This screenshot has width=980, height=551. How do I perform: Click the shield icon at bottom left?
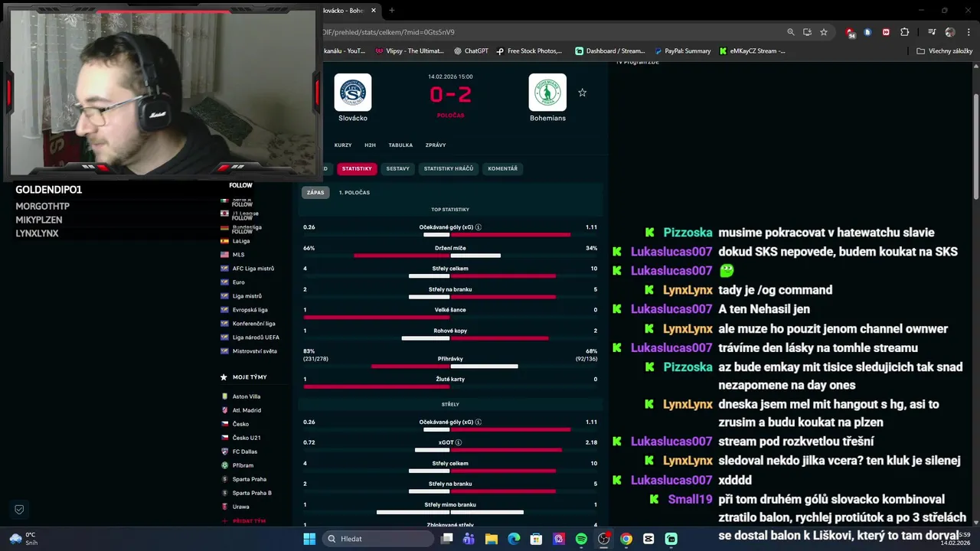19,509
